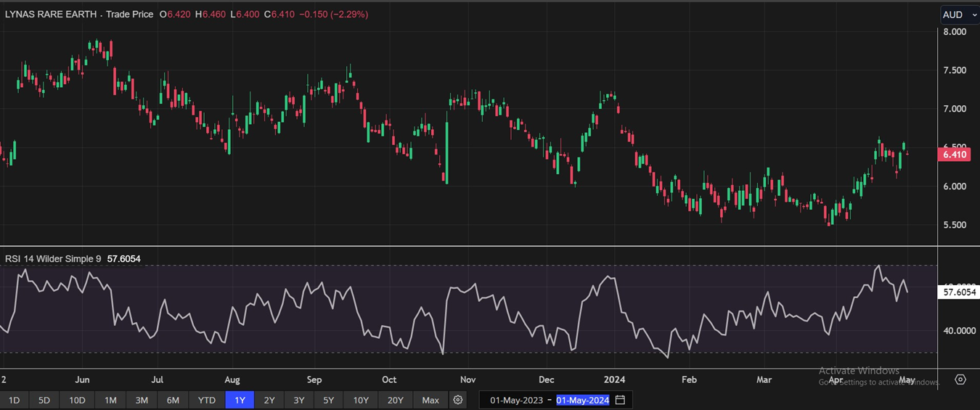Switch to 10D time range
This screenshot has height=410, width=980.
pos(77,400)
